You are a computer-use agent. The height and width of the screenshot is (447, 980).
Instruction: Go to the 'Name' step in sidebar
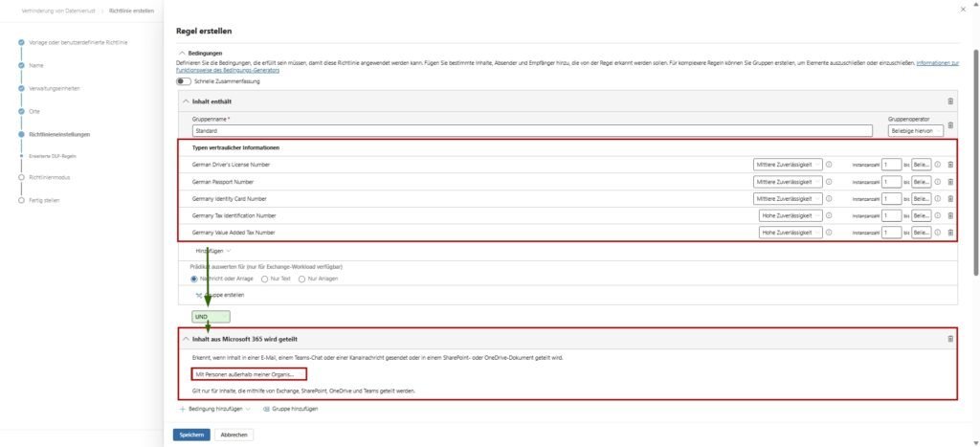click(36, 65)
